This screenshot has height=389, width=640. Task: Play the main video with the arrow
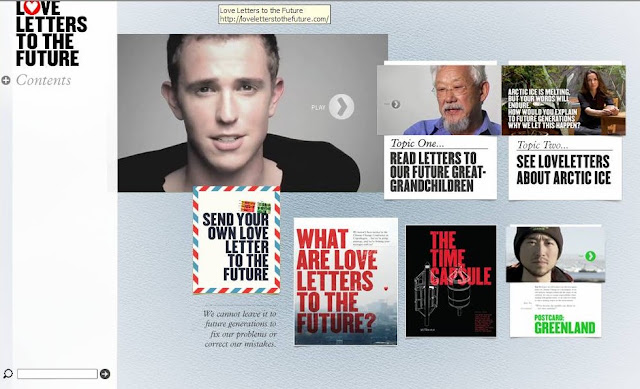pyautogui.click(x=341, y=107)
